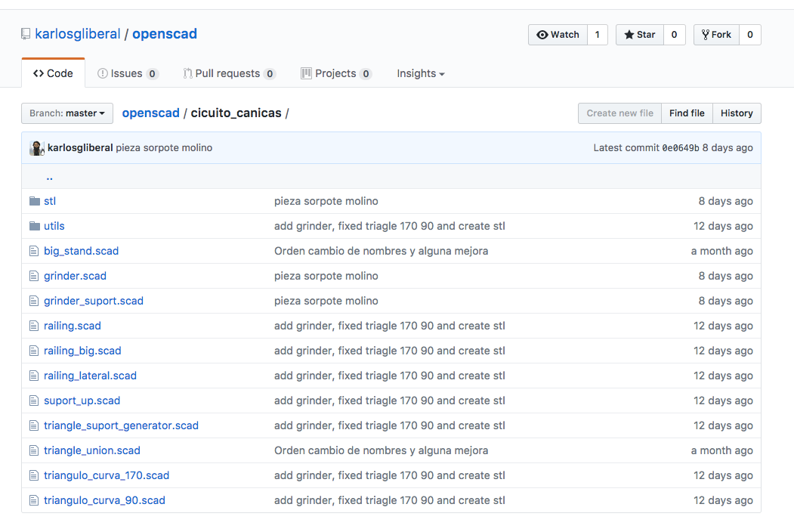Switch to the Pull requests tab
Image resolution: width=794 pixels, height=532 pixels.
tap(230, 73)
